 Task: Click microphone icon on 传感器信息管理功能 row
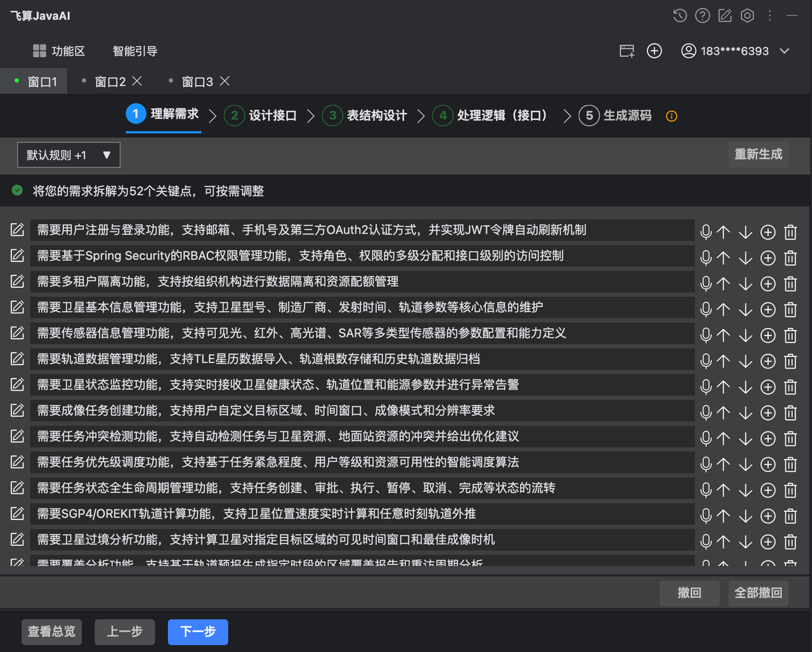[705, 335]
